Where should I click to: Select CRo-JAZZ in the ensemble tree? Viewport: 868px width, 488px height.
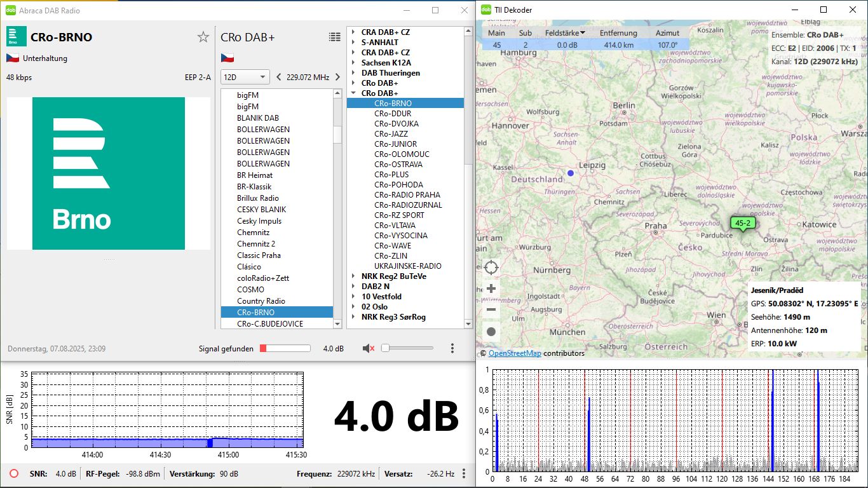pos(391,134)
